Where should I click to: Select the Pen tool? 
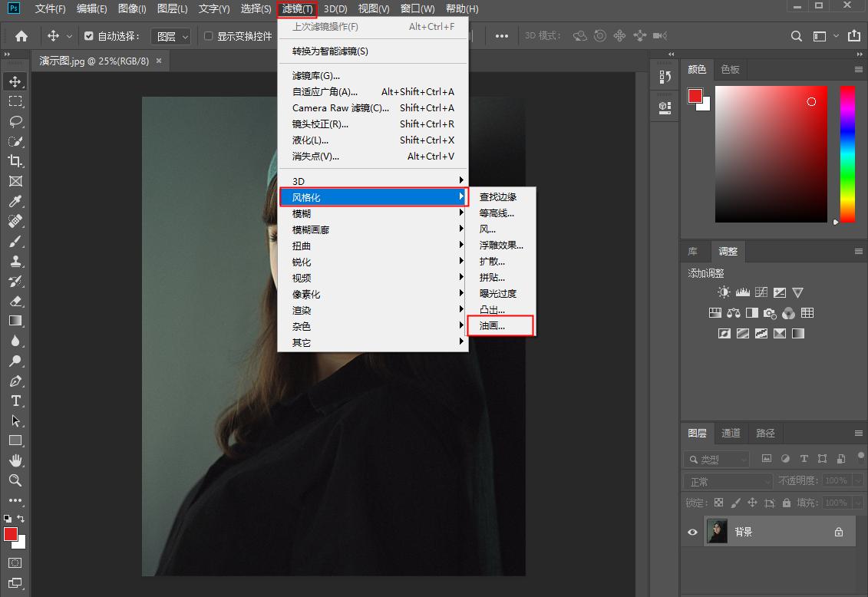15,381
